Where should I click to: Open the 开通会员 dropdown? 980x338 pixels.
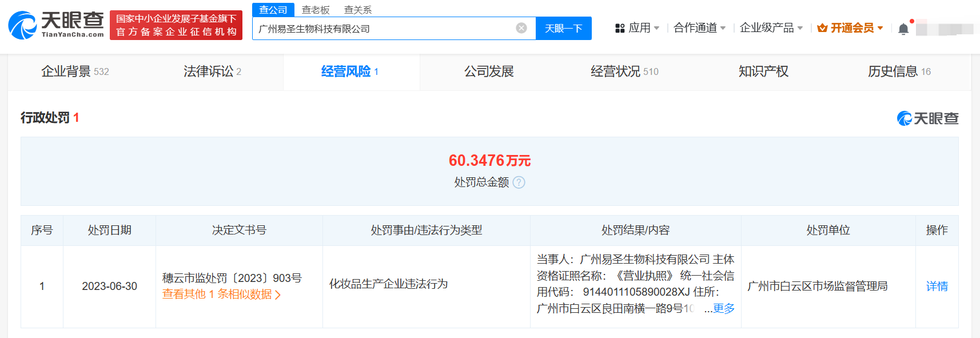point(850,28)
